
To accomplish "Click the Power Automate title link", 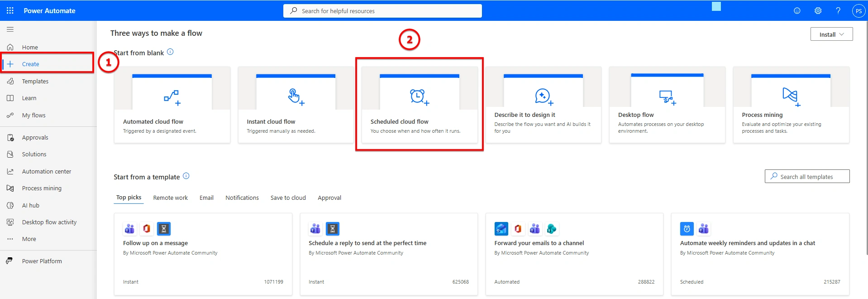I will tap(49, 10).
